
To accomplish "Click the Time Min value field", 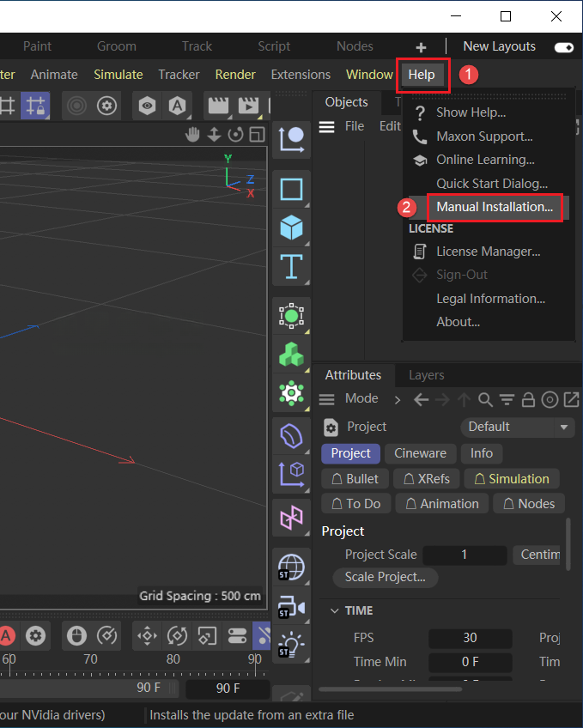I will tap(470, 662).
